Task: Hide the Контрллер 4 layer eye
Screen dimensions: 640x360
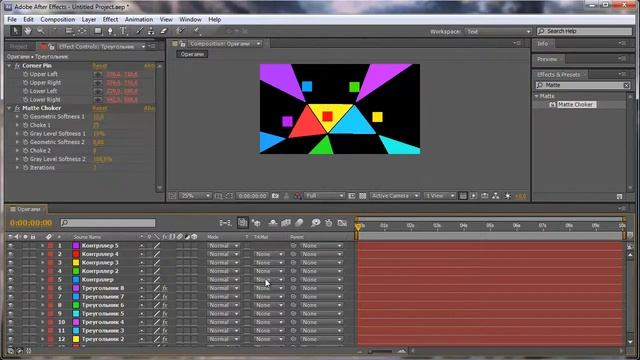Action: click(11, 254)
